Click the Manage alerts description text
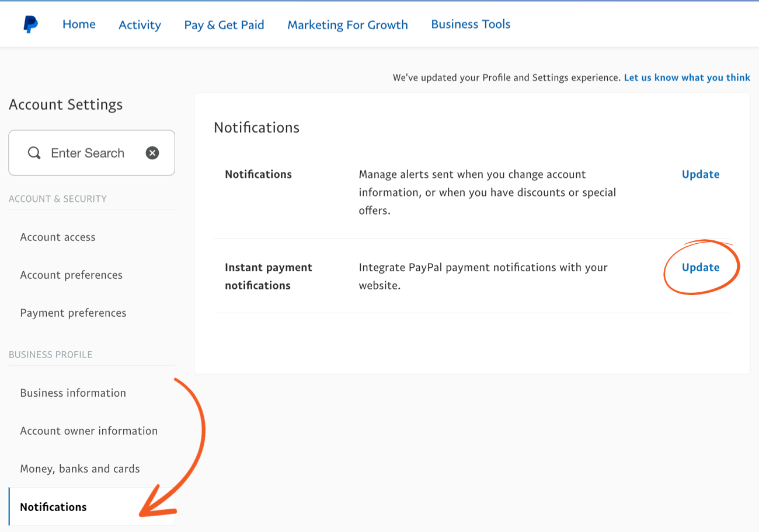Screen dimensions: 759x532 (x=488, y=192)
